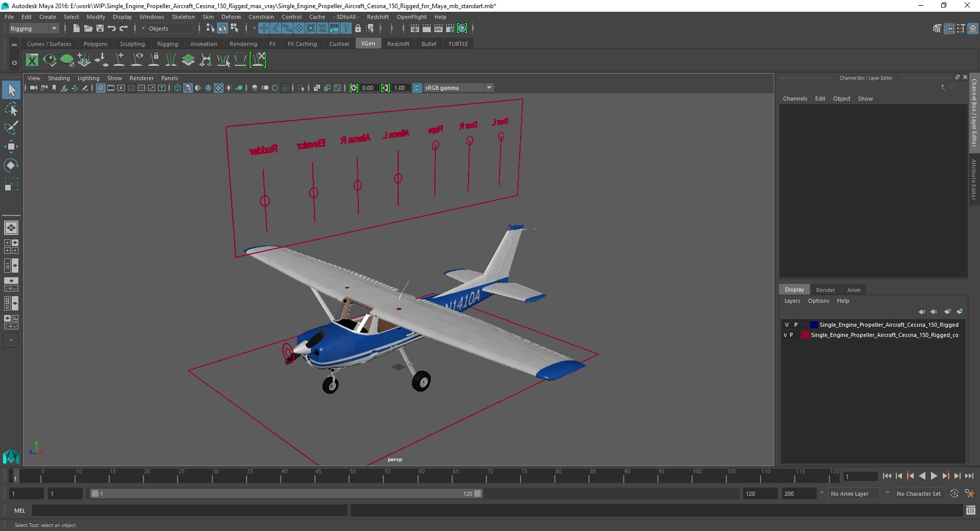This screenshot has height=531, width=980.
Task: Undo the last action
Action: pos(112,29)
